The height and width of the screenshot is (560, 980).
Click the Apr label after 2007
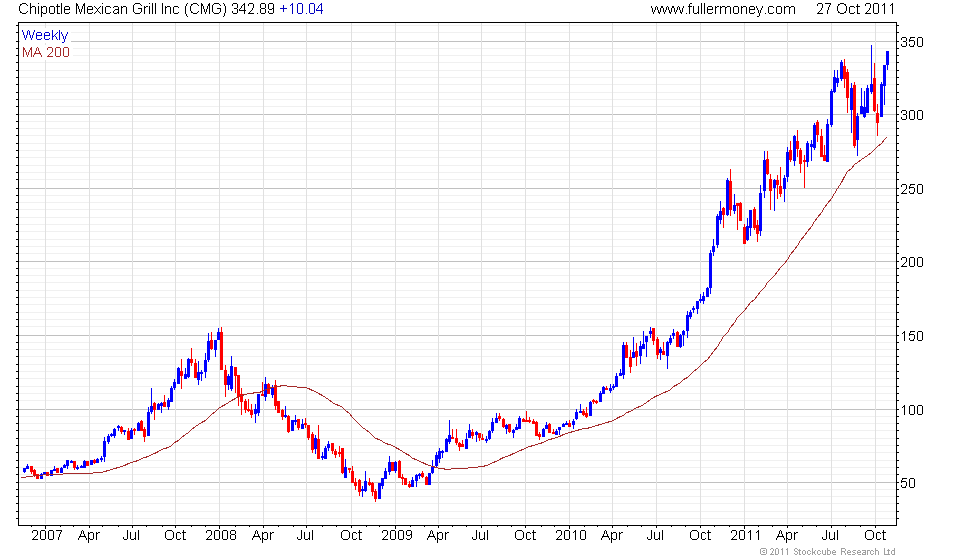[x=89, y=536]
